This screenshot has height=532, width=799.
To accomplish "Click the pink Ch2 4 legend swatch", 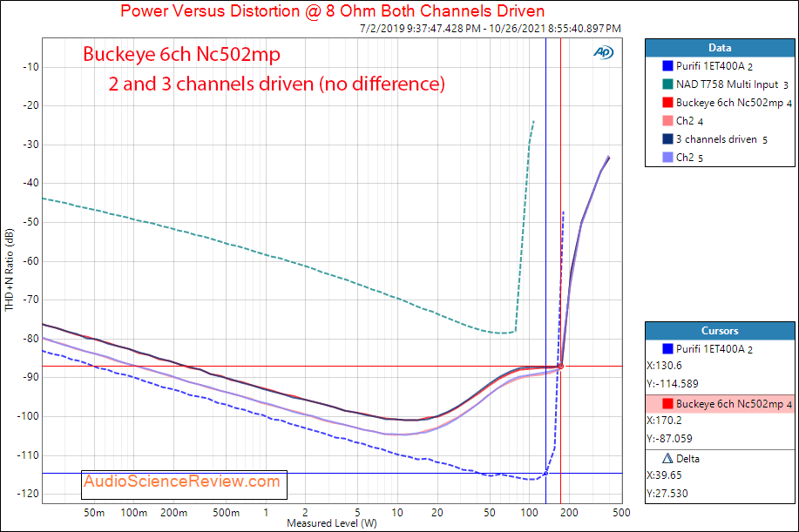I will point(667,121).
